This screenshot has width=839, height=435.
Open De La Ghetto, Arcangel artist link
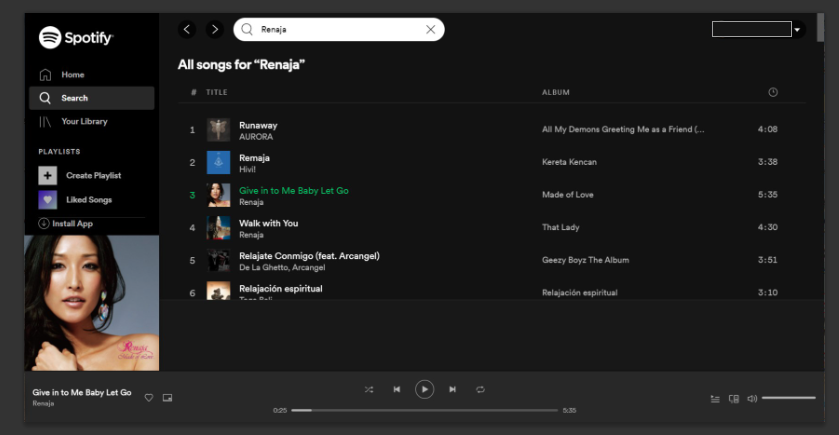[282, 268]
